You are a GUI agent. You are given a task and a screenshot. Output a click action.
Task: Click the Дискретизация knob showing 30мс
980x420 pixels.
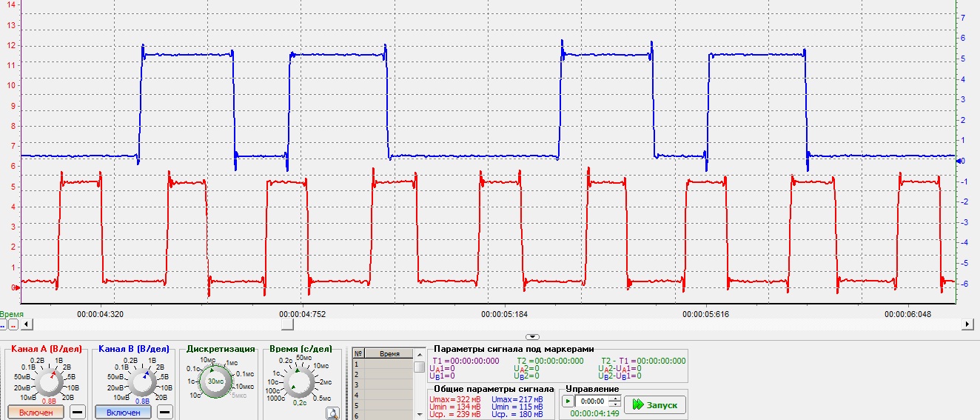216,381
